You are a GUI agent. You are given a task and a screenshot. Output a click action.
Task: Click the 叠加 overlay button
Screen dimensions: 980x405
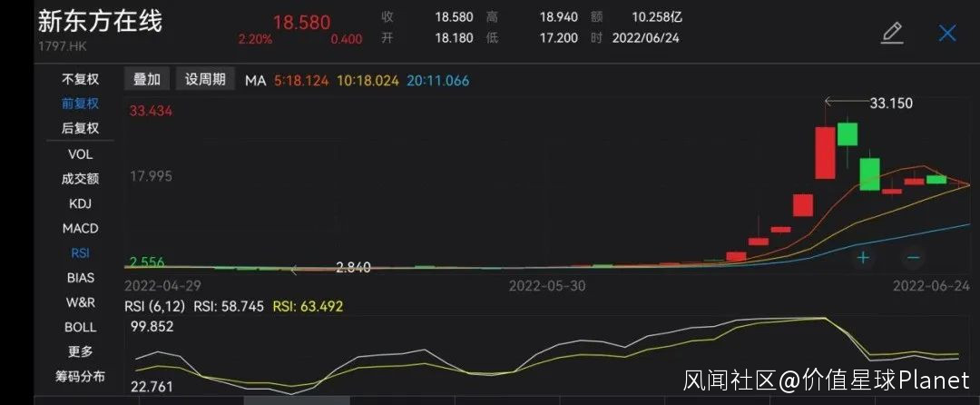click(147, 79)
